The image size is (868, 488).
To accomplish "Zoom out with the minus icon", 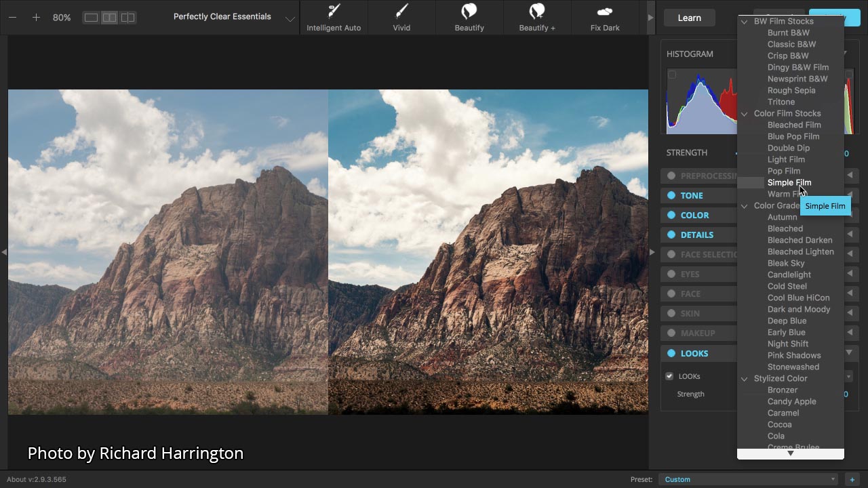I will click(x=13, y=18).
